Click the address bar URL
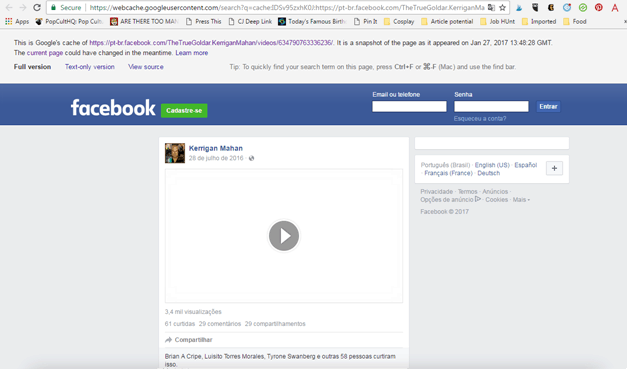The width and height of the screenshot is (627, 369). [x=287, y=8]
